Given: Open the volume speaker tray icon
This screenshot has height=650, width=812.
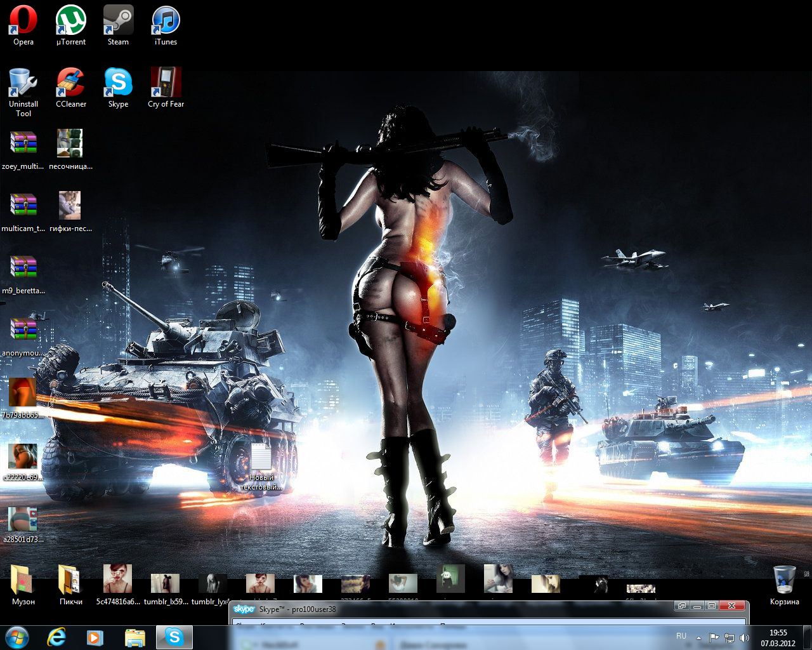Looking at the screenshot, I should coord(744,637).
